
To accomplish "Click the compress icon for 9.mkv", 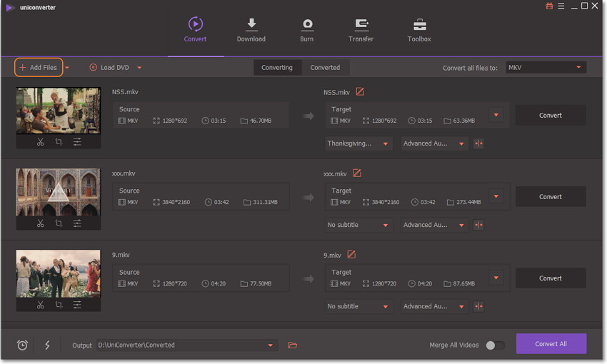I will pos(479,306).
